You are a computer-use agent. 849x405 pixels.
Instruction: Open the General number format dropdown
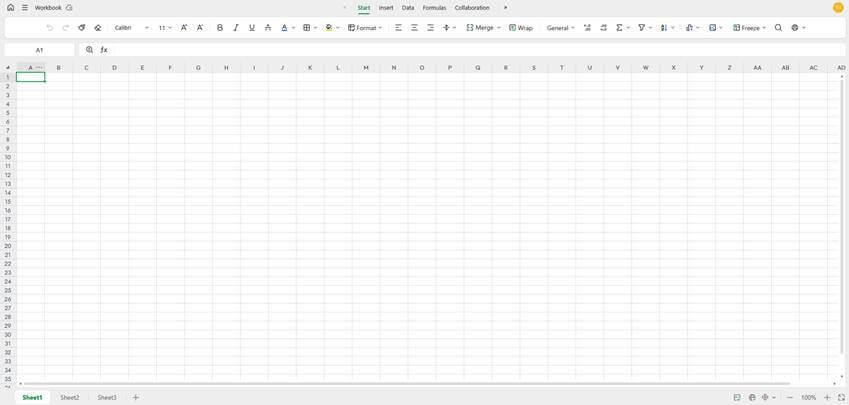click(x=560, y=28)
